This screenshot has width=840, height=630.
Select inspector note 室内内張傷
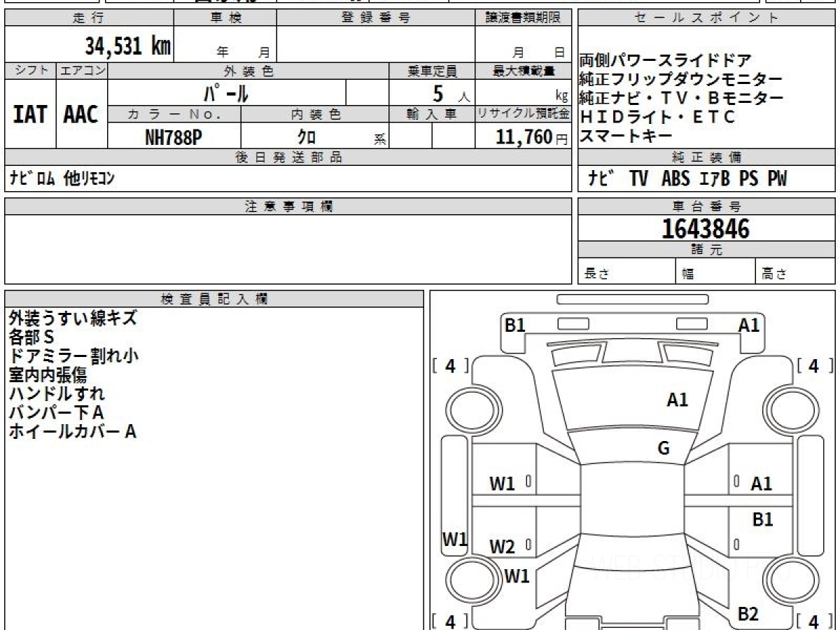(48, 374)
